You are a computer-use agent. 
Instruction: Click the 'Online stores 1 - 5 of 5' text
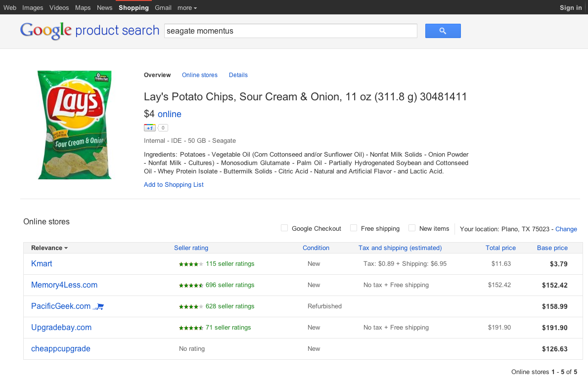tap(544, 372)
